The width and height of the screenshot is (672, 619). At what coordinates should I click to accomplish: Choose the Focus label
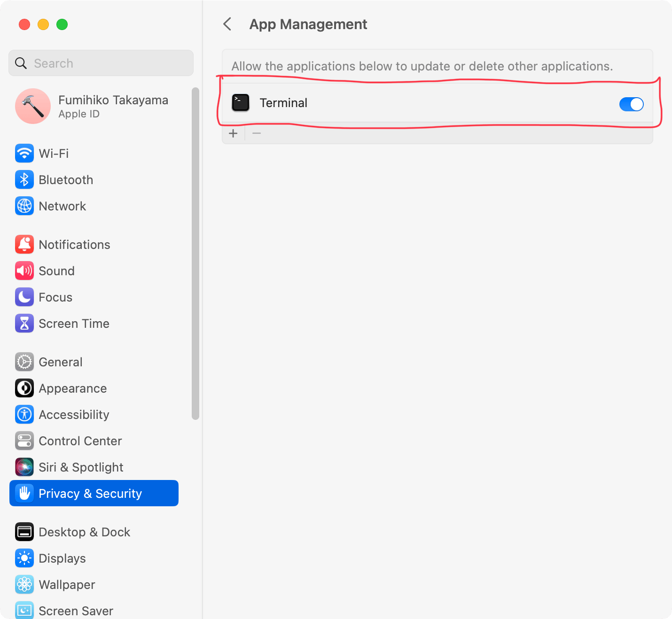pos(55,297)
